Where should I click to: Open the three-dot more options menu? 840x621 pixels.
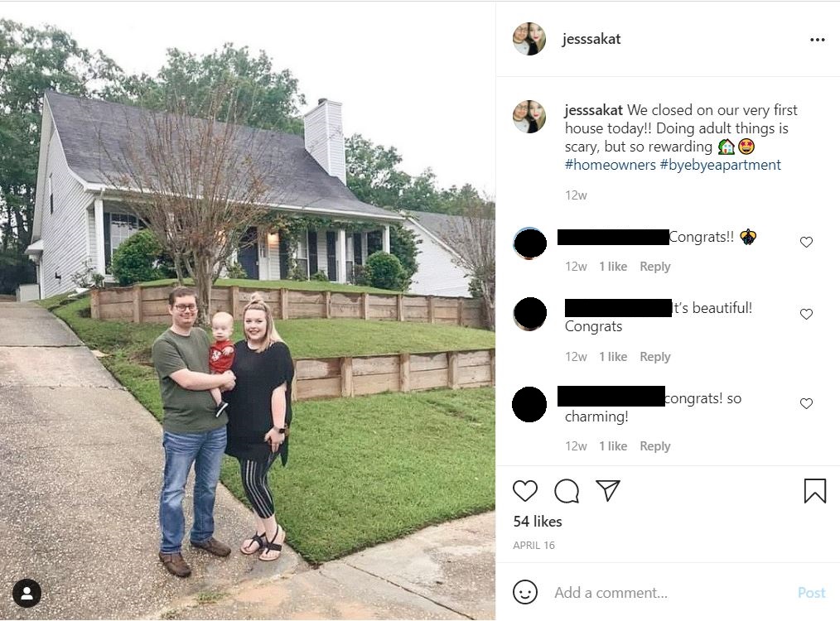817,40
